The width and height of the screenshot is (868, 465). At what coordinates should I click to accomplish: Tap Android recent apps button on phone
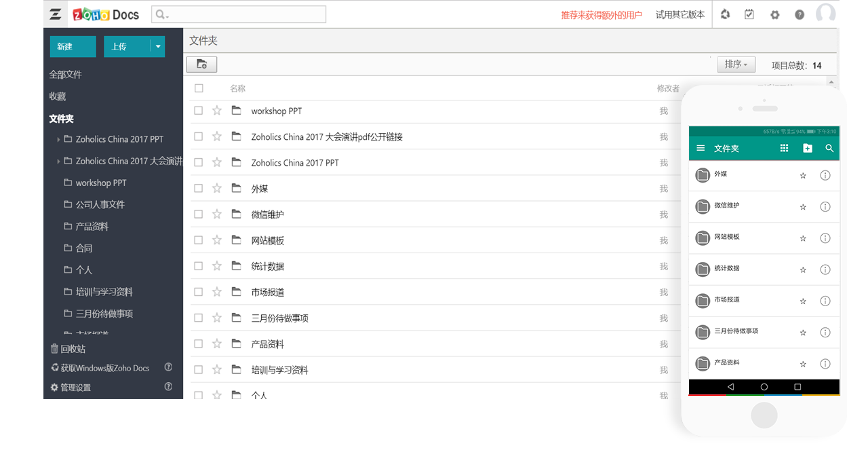point(797,387)
